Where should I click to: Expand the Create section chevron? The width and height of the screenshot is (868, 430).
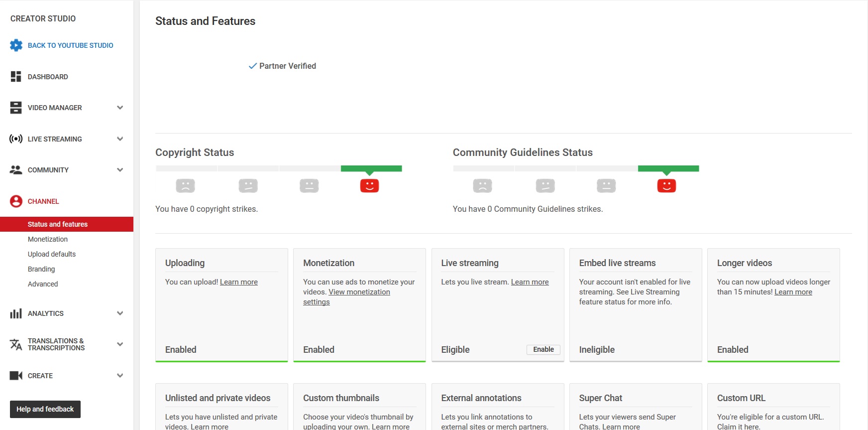[120, 376]
